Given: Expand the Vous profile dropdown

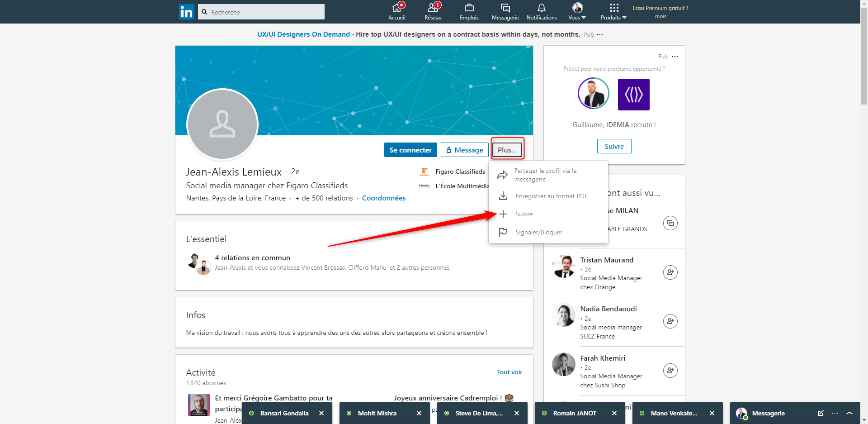Looking at the screenshot, I should coord(577,12).
